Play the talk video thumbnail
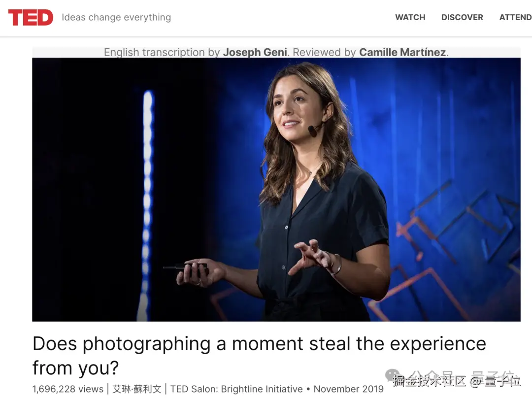532x399 pixels. tap(276, 189)
